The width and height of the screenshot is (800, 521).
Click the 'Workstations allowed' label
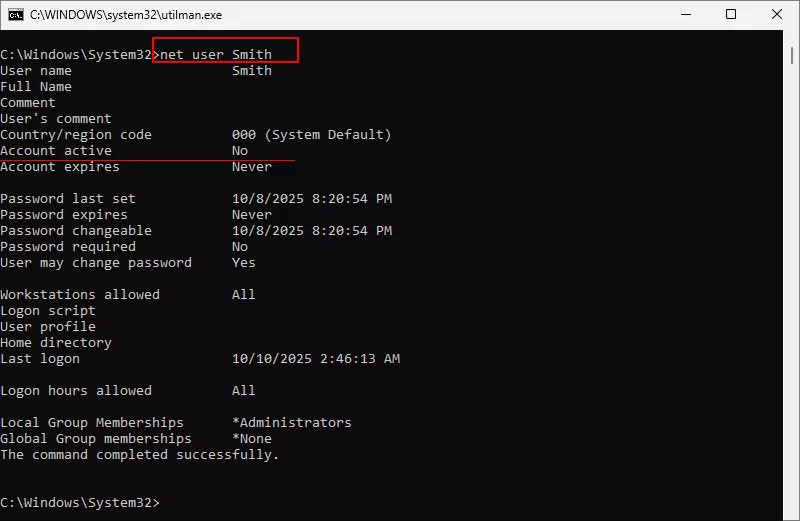pyautogui.click(x=80, y=294)
